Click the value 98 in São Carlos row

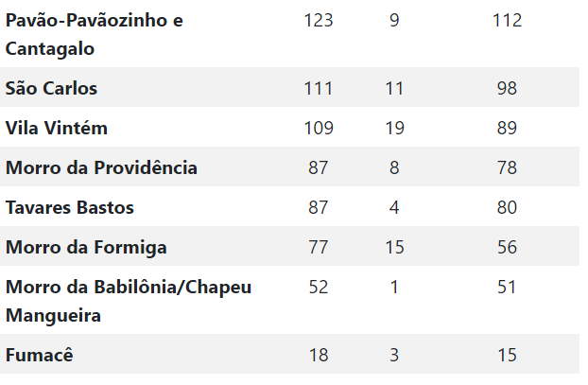[507, 89]
